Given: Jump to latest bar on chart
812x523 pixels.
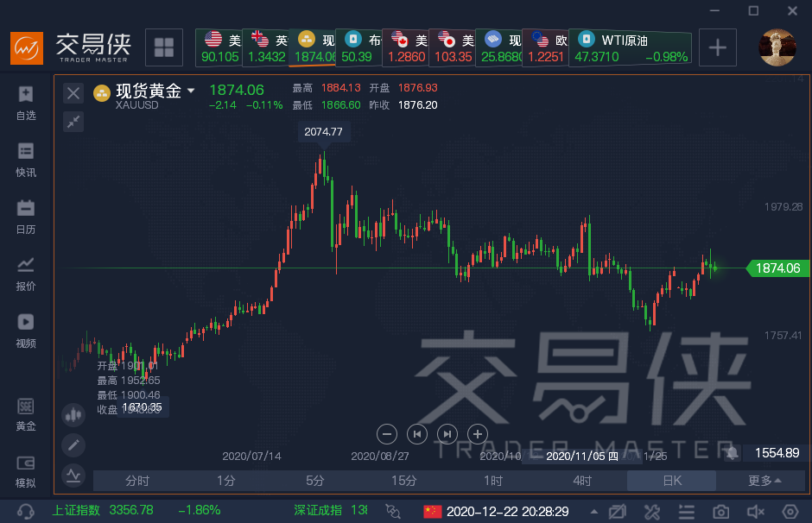Looking at the screenshot, I should pos(447,434).
